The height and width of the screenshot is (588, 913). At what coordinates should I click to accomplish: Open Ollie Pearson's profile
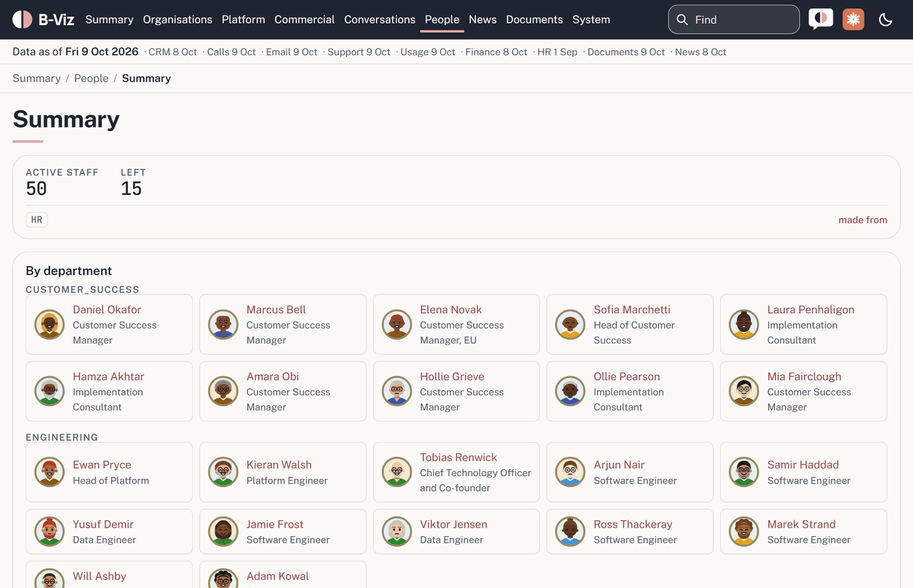(x=627, y=376)
